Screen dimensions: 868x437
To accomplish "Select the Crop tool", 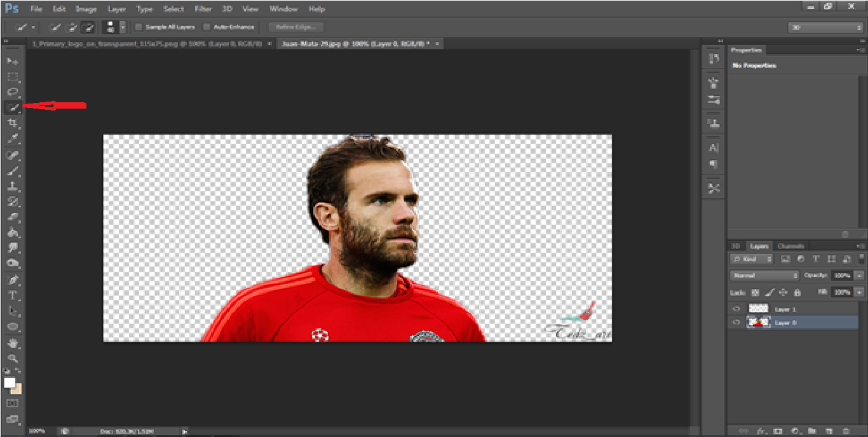I will [12, 123].
